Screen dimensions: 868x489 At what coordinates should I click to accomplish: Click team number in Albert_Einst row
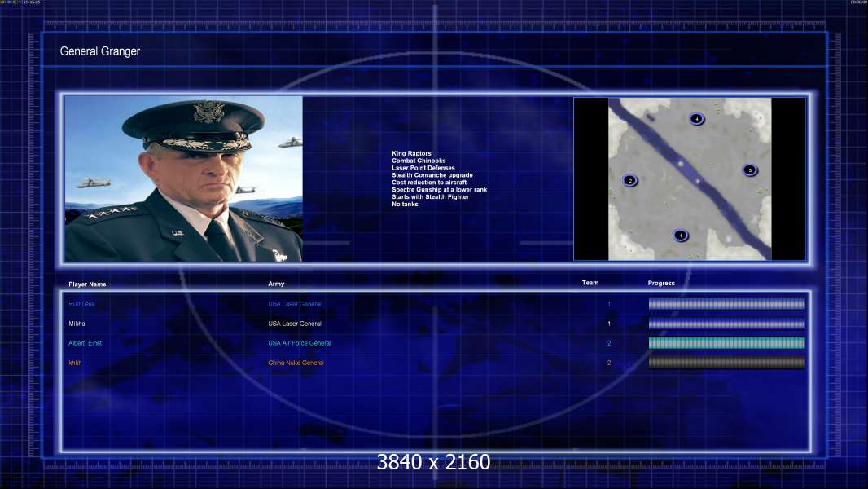pos(609,343)
